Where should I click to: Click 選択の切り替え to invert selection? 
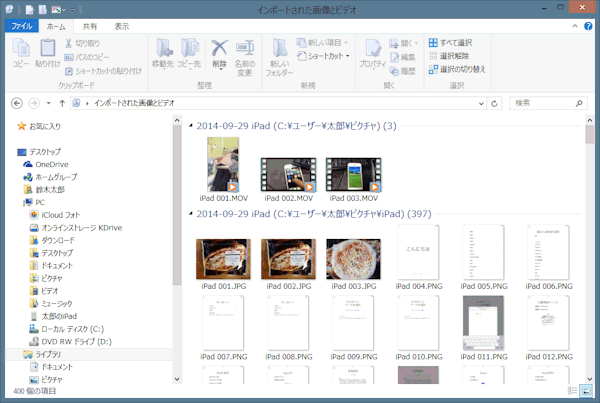457,69
